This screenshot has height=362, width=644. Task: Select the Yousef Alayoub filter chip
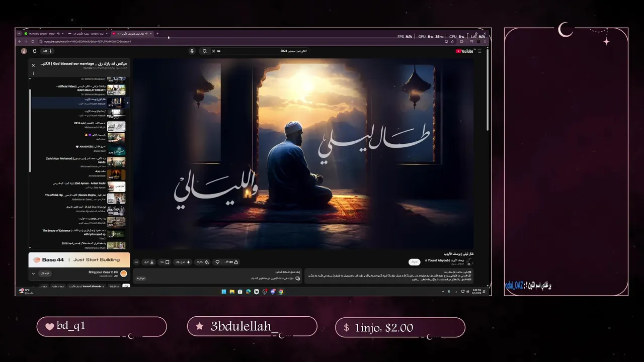point(87,286)
